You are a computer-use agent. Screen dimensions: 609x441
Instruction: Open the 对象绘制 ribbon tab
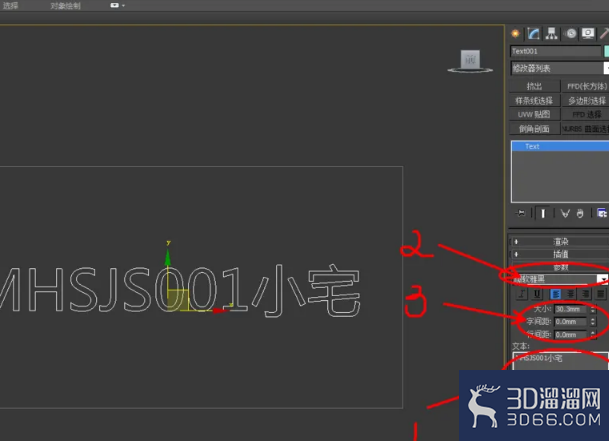(65, 6)
